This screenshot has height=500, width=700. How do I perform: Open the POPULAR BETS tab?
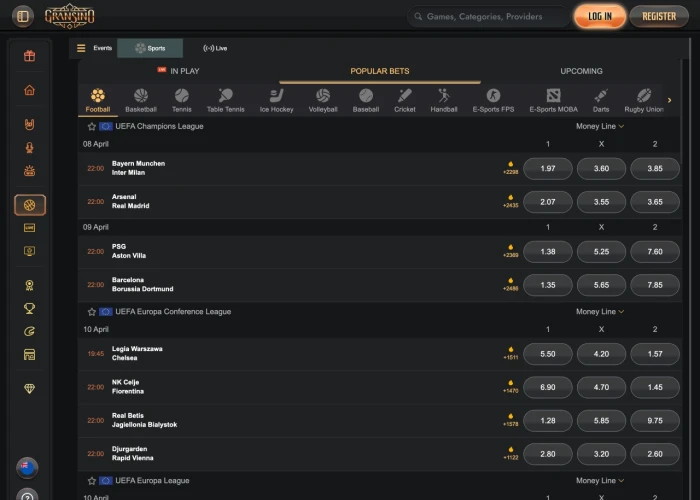[x=380, y=71]
